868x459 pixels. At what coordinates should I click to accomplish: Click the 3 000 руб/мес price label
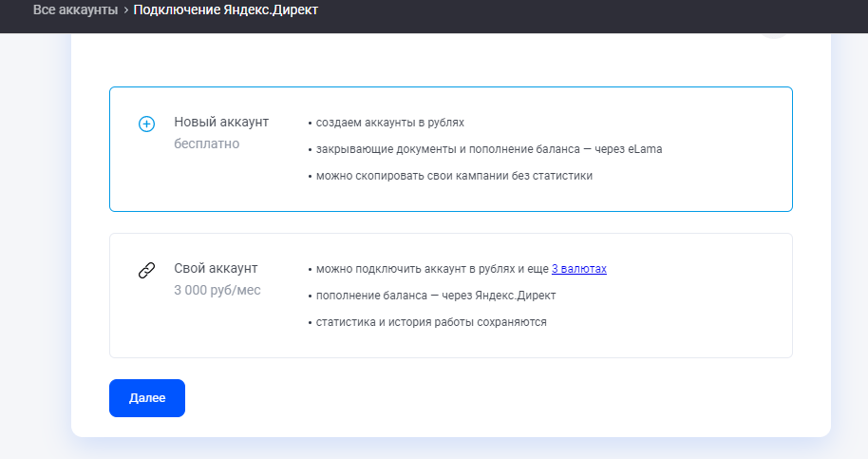pos(217,291)
